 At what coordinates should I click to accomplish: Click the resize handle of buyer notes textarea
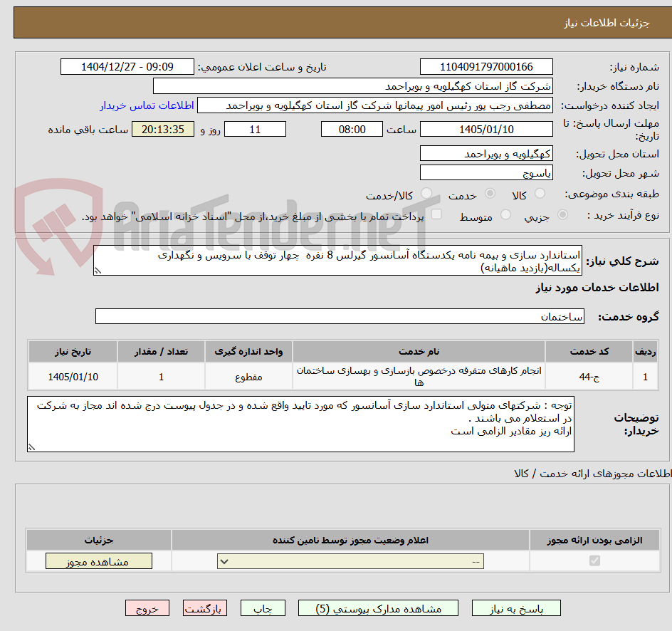pyautogui.click(x=31, y=447)
